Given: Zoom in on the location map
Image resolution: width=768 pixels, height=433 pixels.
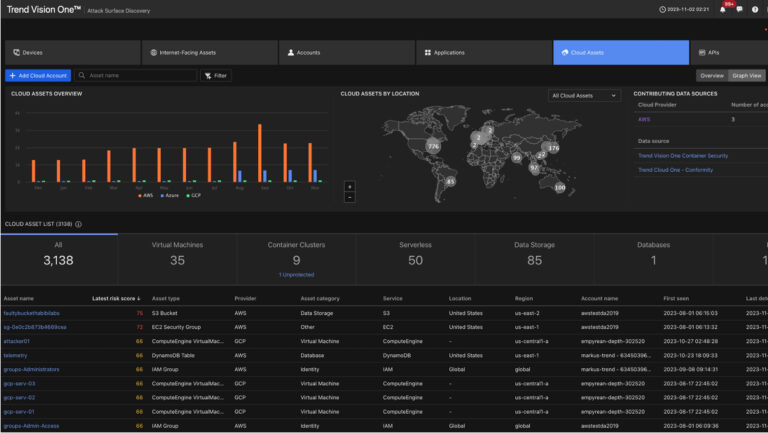Looking at the screenshot, I should pyautogui.click(x=349, y=187).
